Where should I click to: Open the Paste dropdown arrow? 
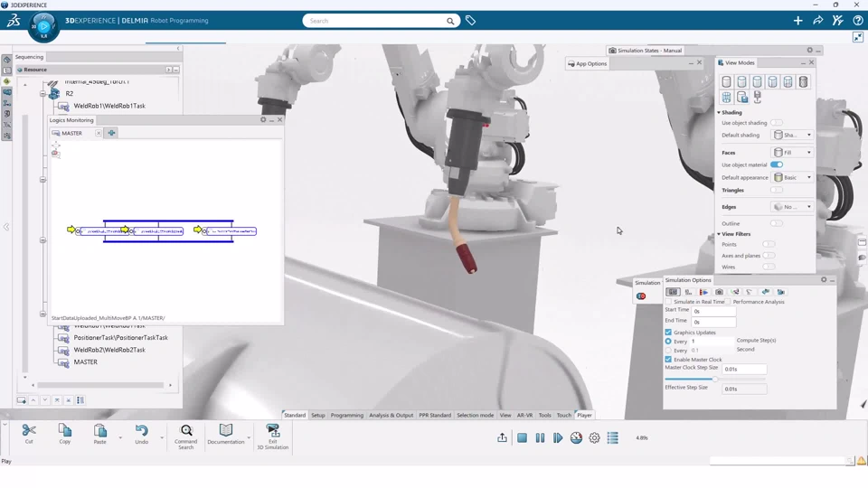click(120, 437)
